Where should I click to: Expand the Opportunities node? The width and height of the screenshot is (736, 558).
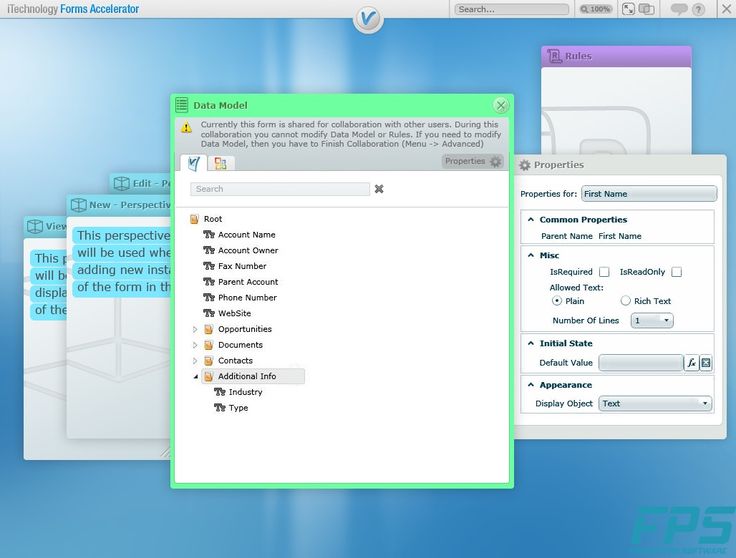click(195, 329)
